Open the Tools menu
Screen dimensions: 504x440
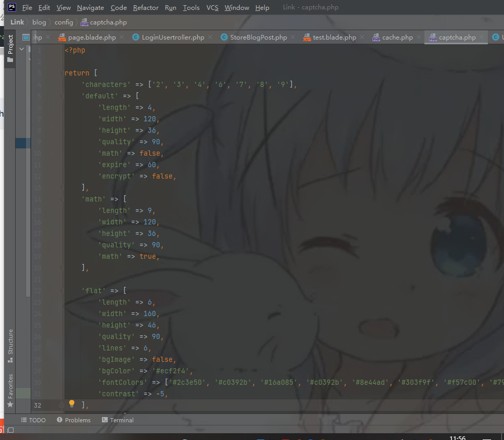(191, 7)
